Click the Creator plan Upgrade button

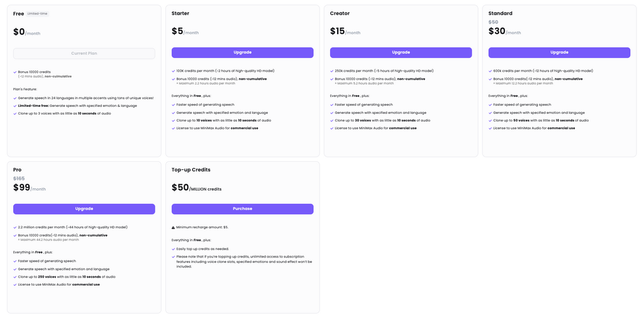point(401,53)
